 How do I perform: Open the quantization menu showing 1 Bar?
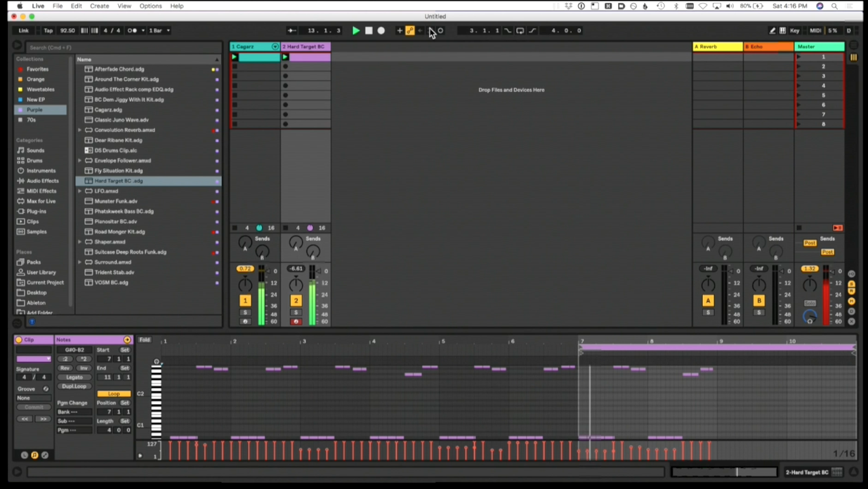[x=159, y=31]
